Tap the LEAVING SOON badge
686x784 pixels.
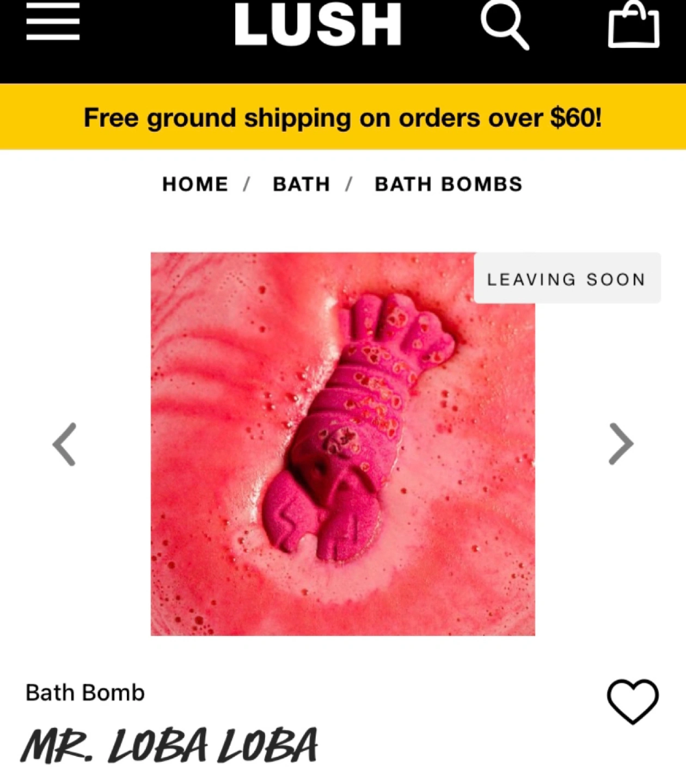pos(567,278)
